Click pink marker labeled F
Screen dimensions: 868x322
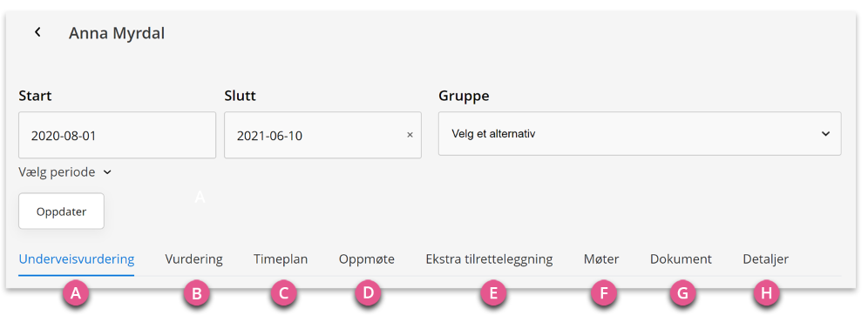click(603, 294)
